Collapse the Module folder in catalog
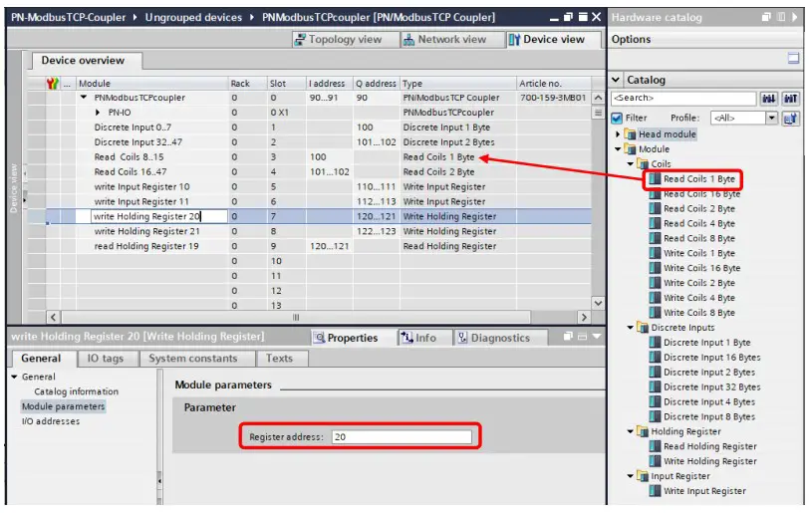This screenshot has width=812, height=513. click(618, 149)
